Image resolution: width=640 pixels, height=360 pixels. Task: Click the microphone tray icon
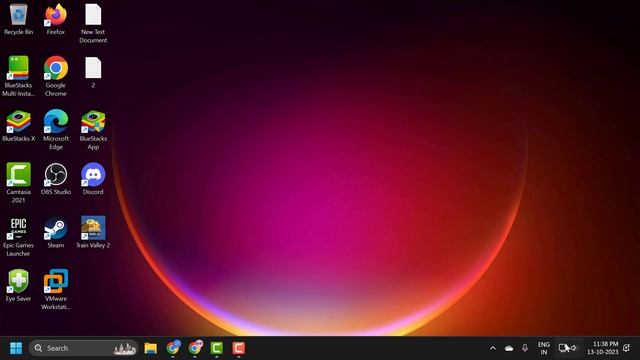525,348
